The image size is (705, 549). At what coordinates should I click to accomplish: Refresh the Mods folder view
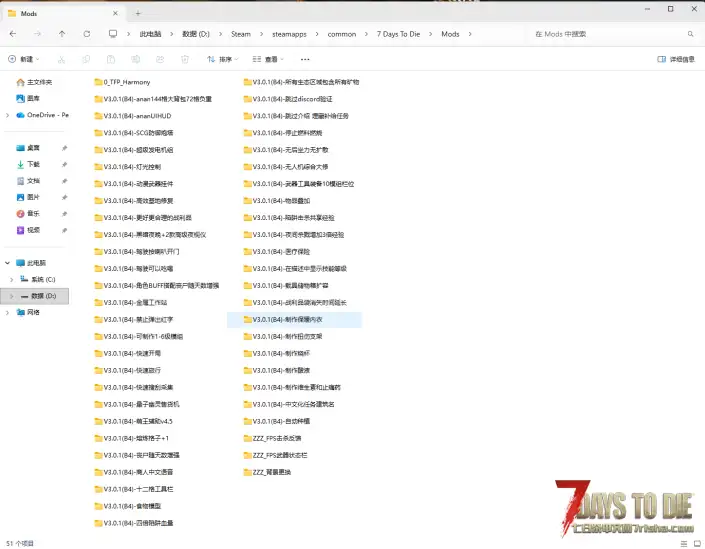point(87,34)
